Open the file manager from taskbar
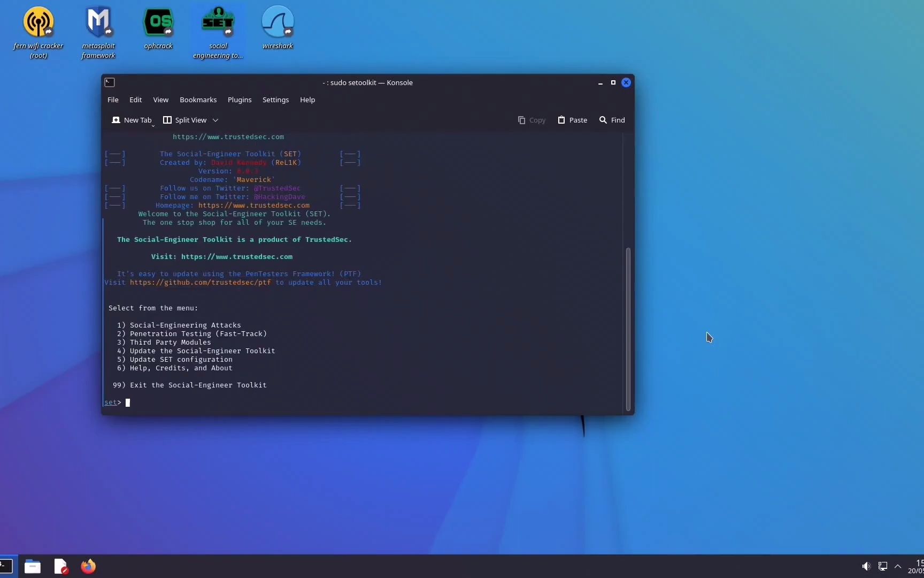The height and width of the screenshot is (578, 924). 33,566
